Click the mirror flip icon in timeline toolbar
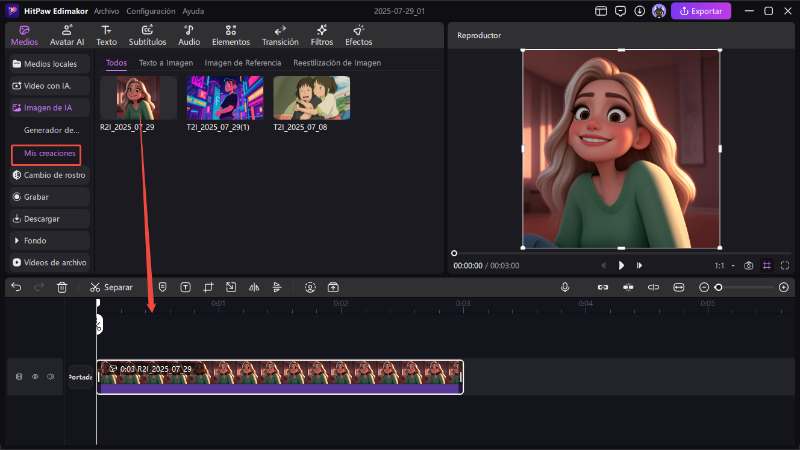The image size is (800, 450). (x=254, y=287)
